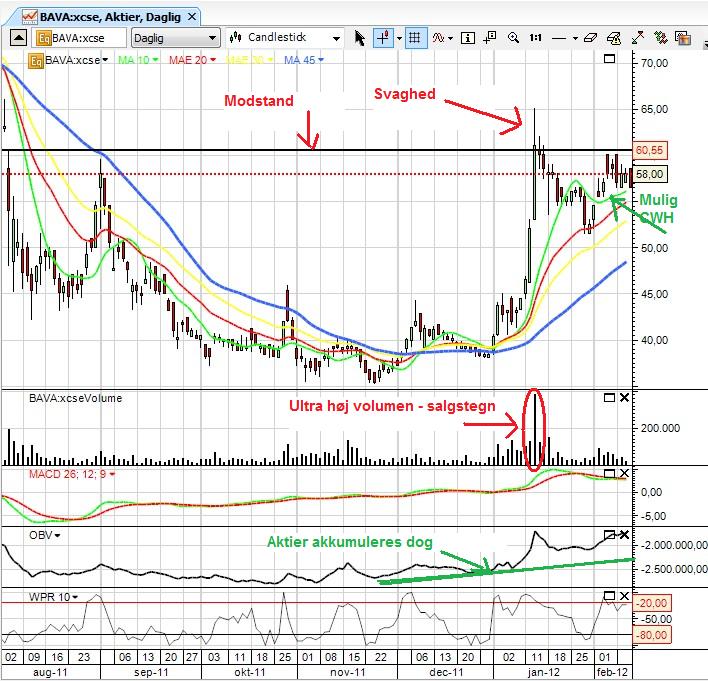Click the eraser with warning icon
708x681 pixels.
pyautogui.click(x=614, y=38)
